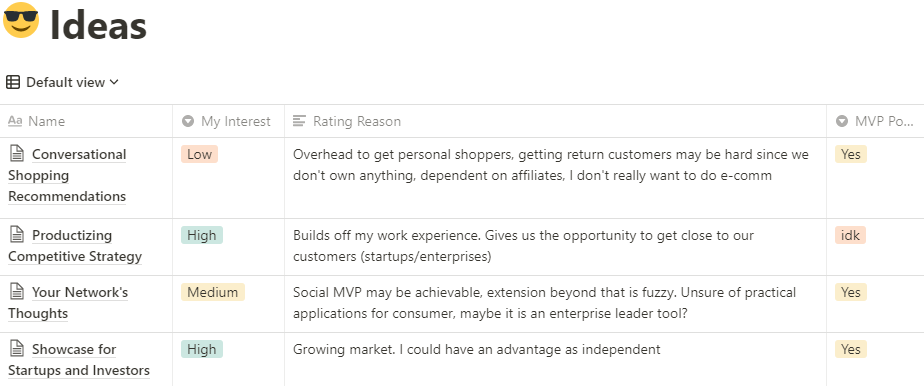Click the Medium interest tag
Image resolution: width=924 pixels, height=386 pixels.
tap(213, 292)
